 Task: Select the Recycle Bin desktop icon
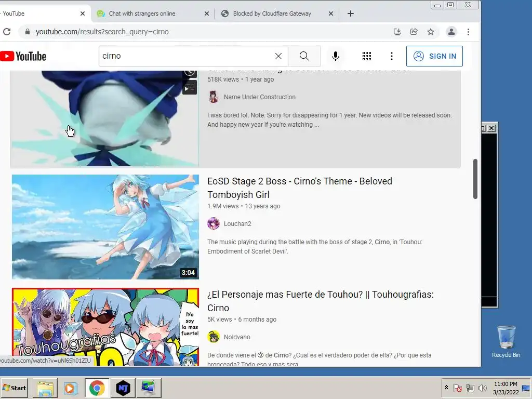tap(506, 342)
